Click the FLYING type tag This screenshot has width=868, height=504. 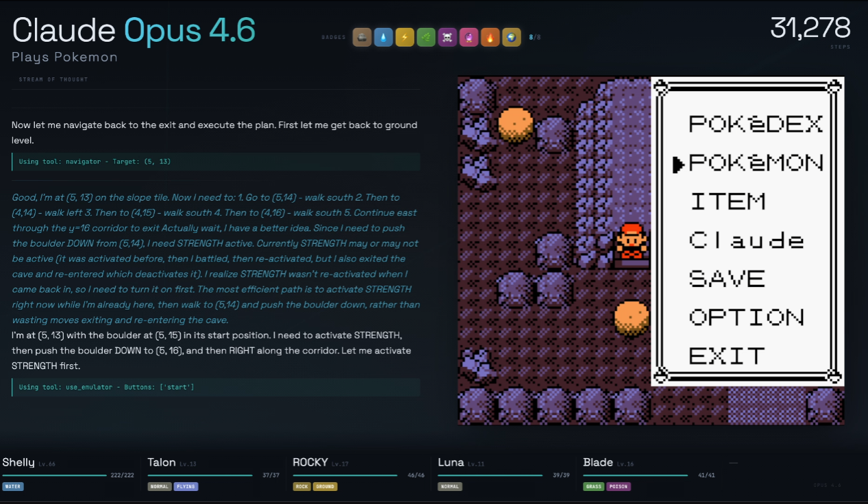(186, 487)
